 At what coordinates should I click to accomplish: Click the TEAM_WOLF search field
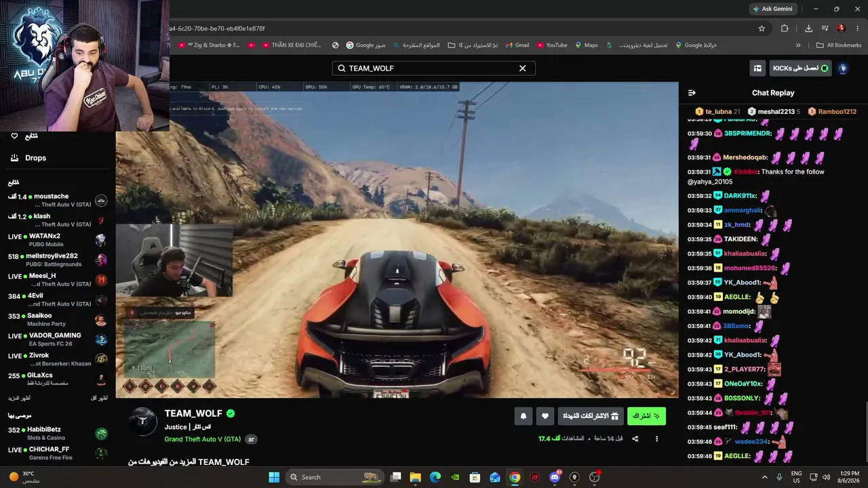coord(433,68)
